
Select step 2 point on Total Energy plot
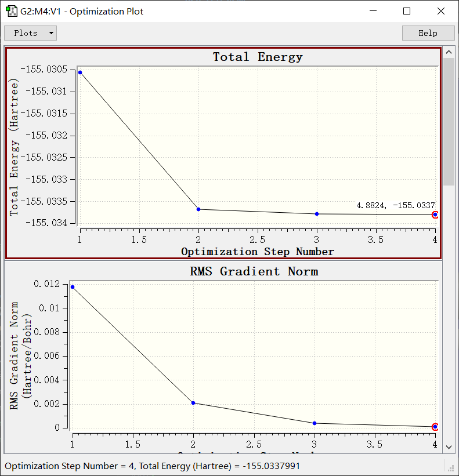pos(198,209)
